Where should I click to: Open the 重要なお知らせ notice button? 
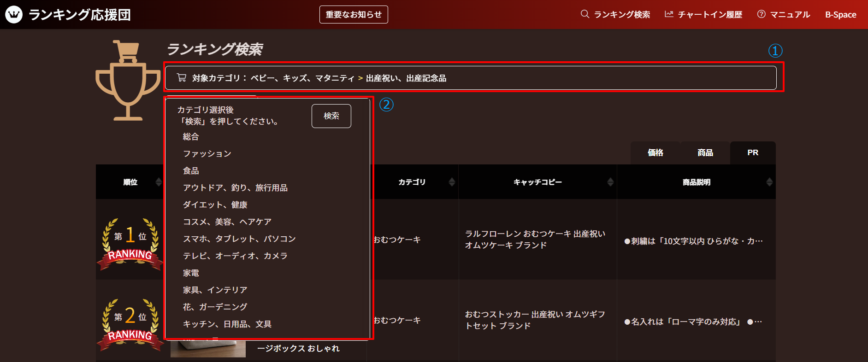coord(354,14)
